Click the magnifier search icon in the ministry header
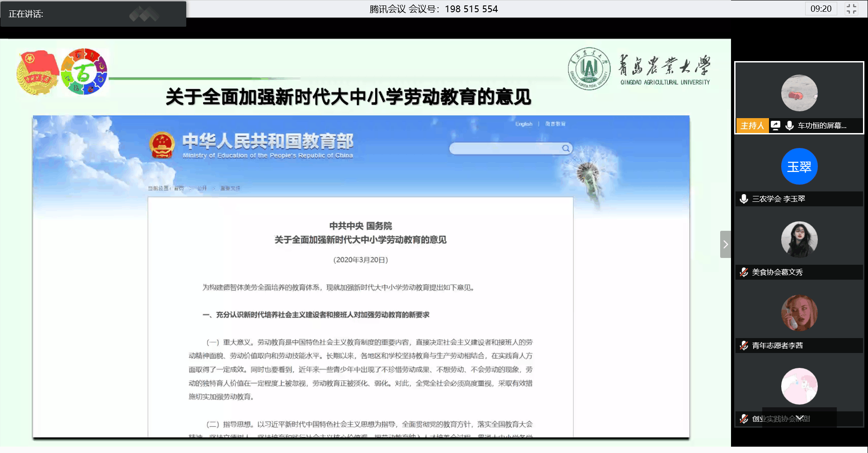The height and width of the screenshot is (453, 868). click(x=566, y=148)
